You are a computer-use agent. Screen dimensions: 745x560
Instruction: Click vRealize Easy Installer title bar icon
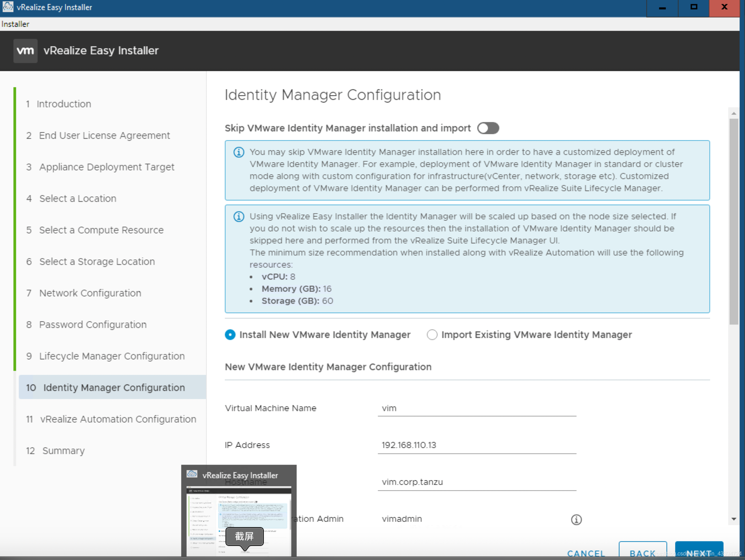tap(8, 7)
